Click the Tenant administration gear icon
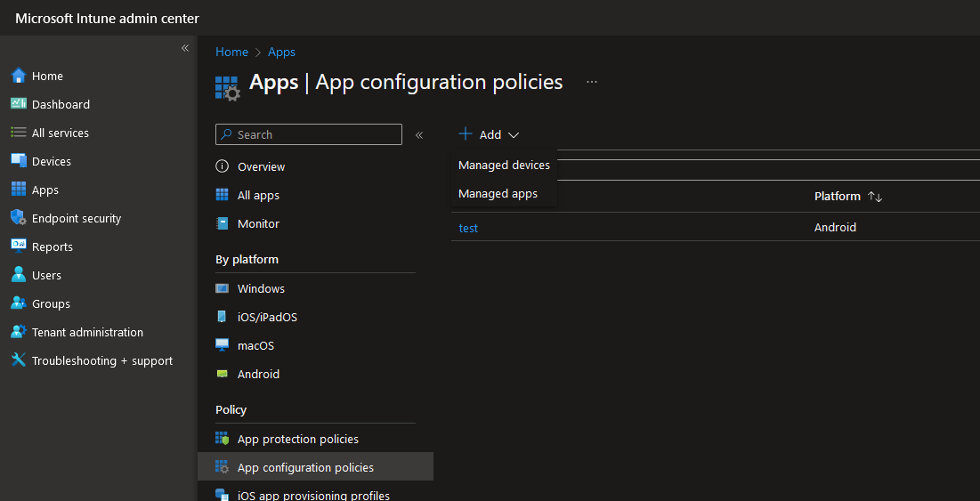Viewport: 980px width, 501px height. 19,332
